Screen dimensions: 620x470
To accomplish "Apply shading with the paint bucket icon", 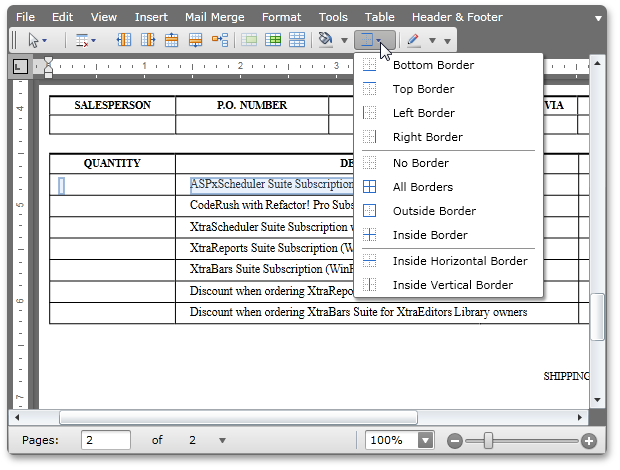I will 325,40.
